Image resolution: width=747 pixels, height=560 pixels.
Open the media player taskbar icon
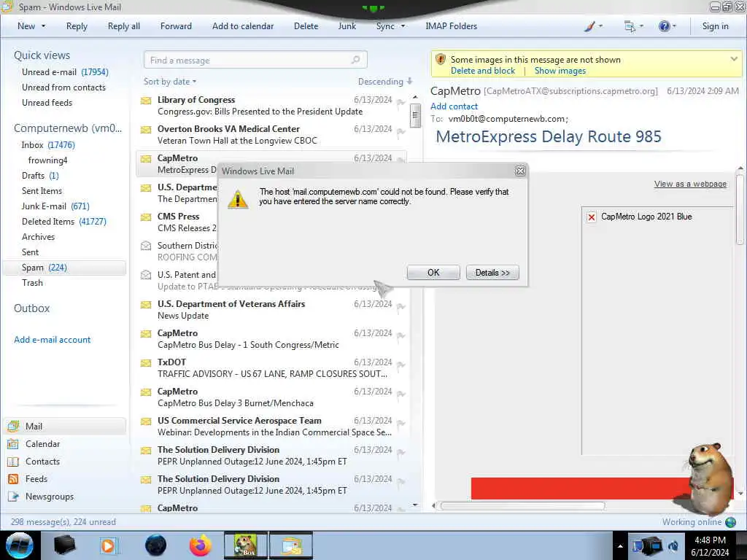108,545
